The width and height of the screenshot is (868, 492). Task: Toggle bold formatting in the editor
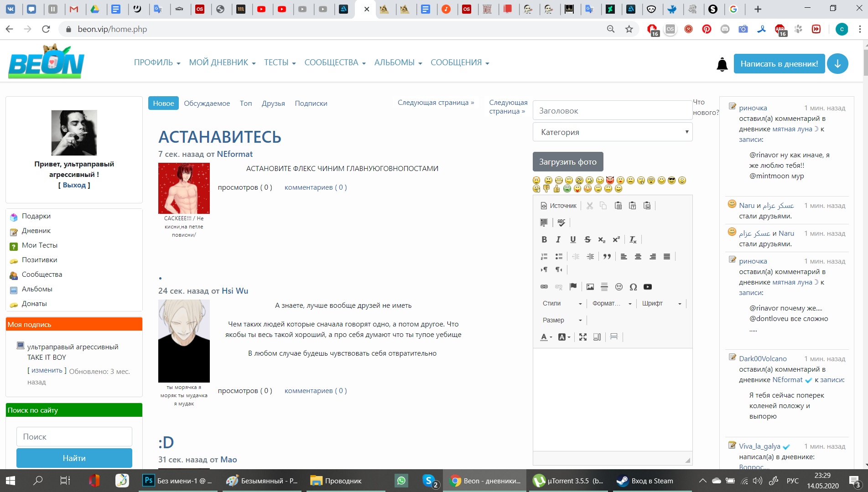click(544, 239)
